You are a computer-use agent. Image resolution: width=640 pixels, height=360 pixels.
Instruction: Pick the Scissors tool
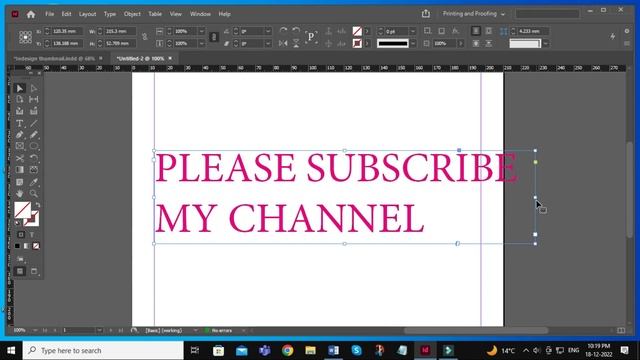[20, 158]
